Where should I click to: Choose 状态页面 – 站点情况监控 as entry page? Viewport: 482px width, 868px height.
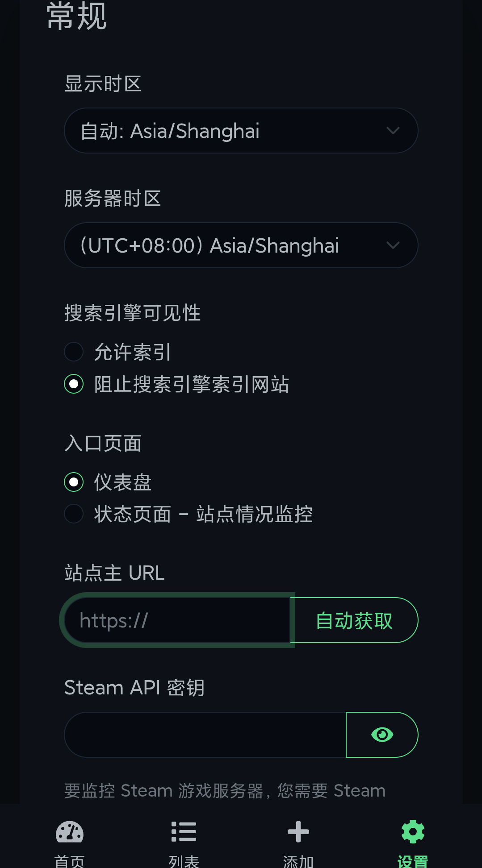73,514
